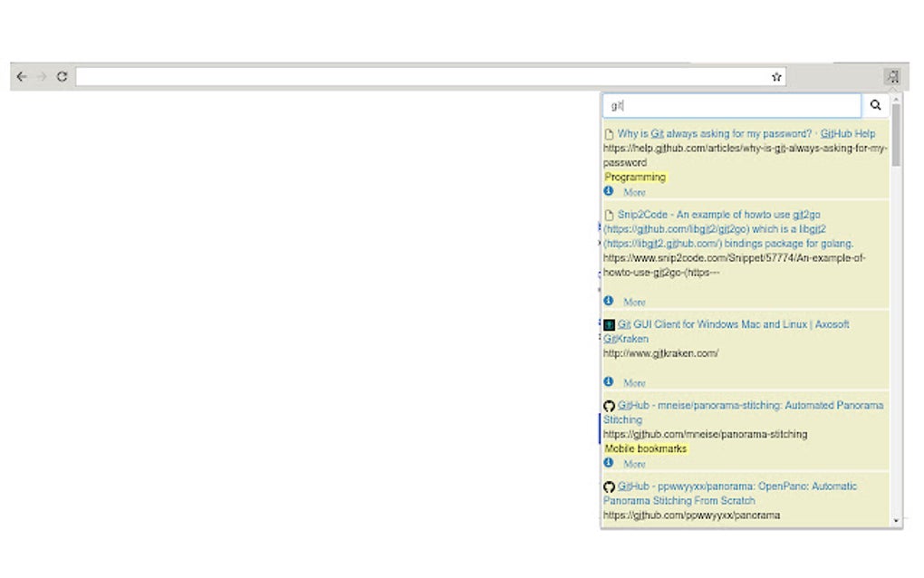Click More under the panorama-stitching result

[x=635, y=464]
